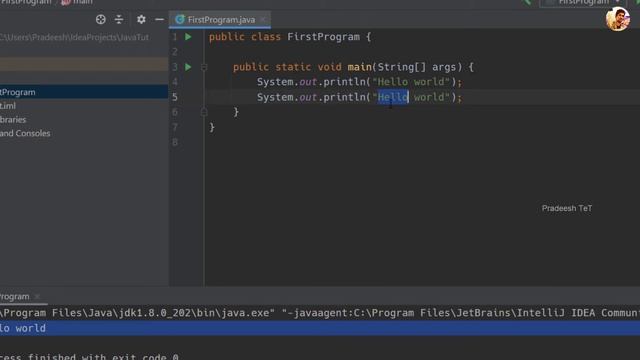Click the highlighted 'lo world' console output line

tap(320, 328)
